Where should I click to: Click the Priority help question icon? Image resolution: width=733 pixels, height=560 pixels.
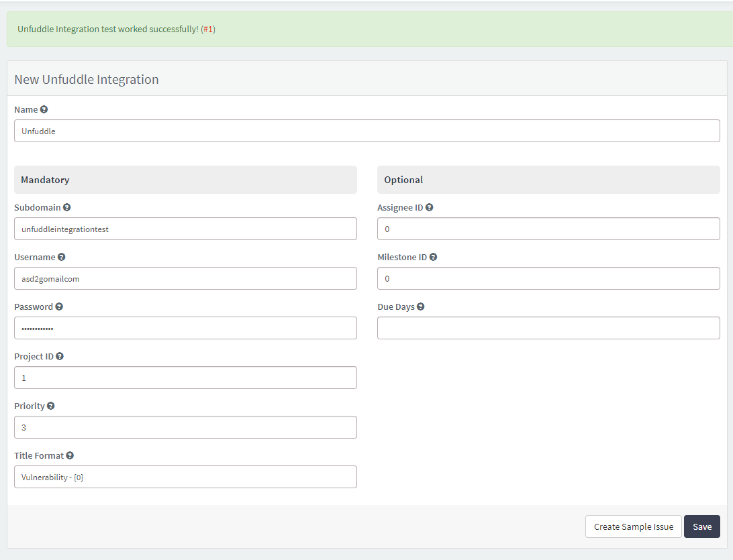point(50,406)
